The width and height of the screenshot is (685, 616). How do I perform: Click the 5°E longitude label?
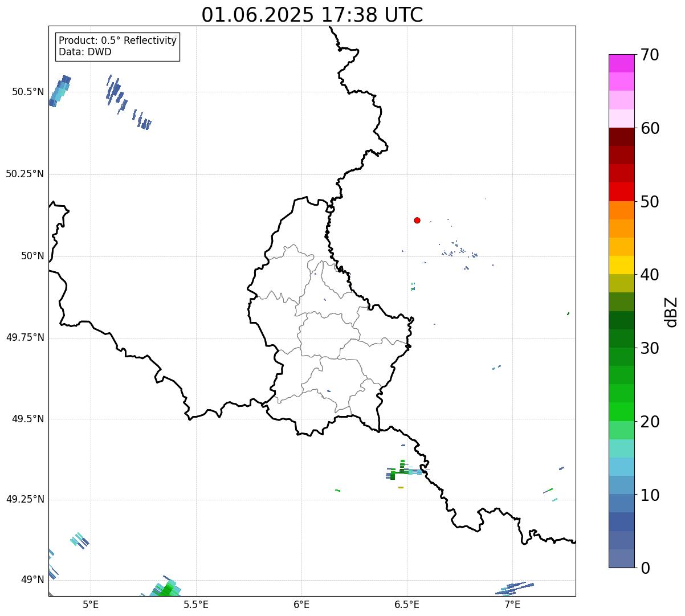coord(91,604)
